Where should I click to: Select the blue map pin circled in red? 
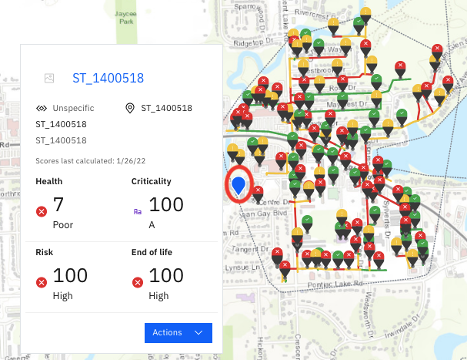point(239,185)
